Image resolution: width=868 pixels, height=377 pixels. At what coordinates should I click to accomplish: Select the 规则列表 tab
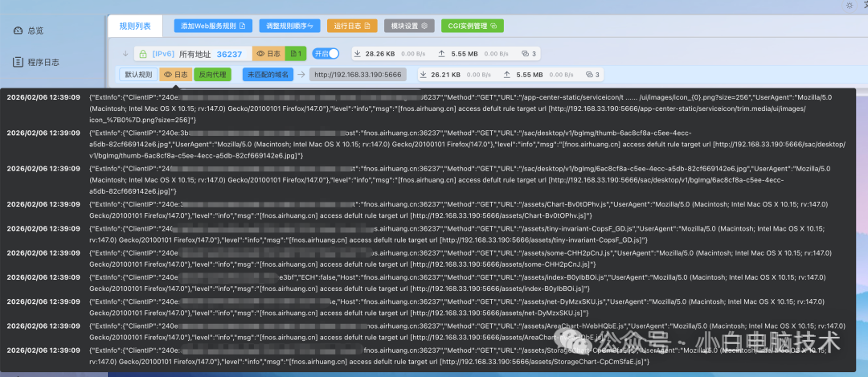point(134,26)
